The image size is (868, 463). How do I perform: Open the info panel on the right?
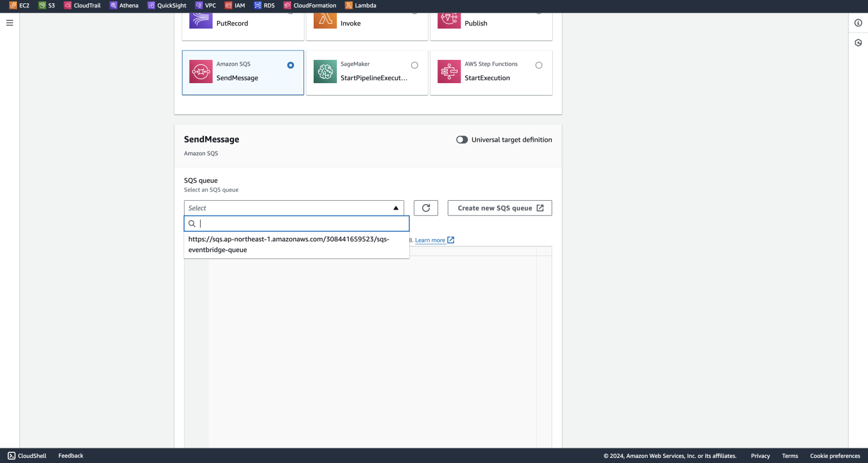point(858,23)
